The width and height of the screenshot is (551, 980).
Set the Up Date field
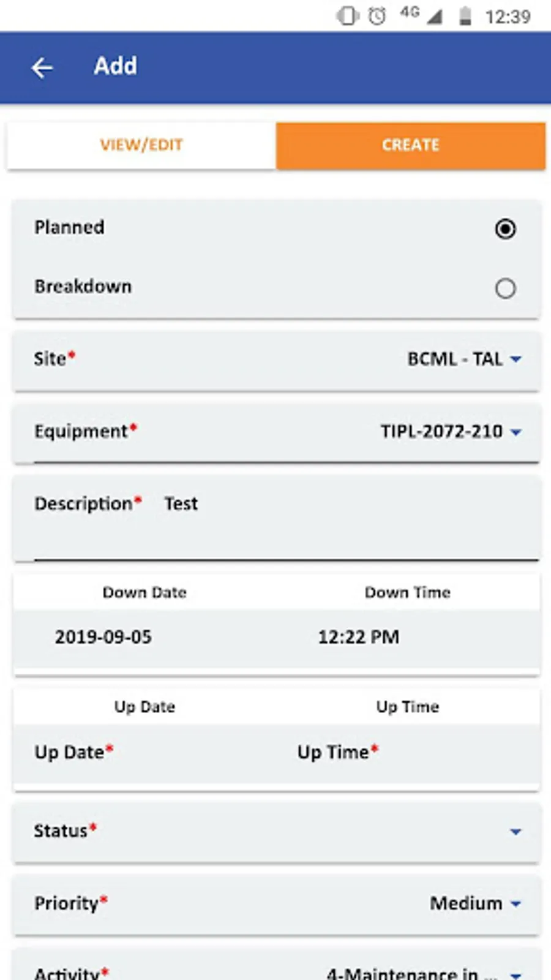pos(74,752)
